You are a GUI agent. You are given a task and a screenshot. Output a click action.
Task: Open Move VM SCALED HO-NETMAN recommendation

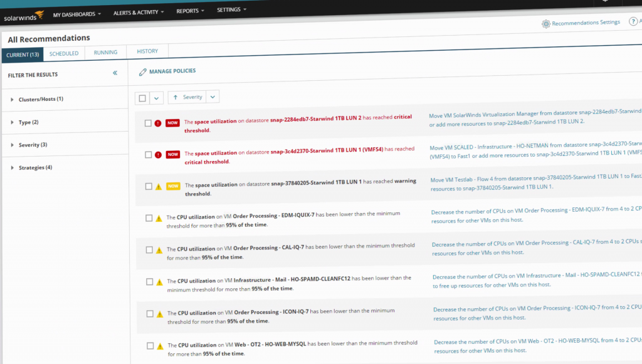[x=535, y=150]
